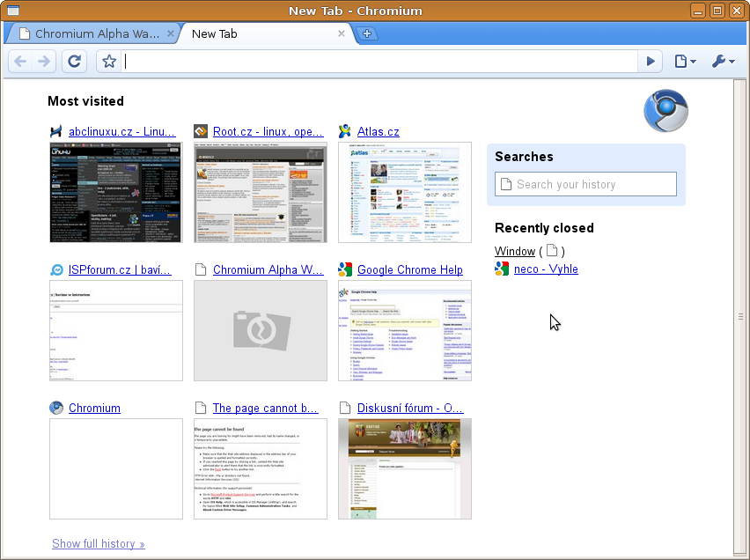This screenshot has width=750, height=560.
Task: Open The page cannot b... link
Action: (265, 409)
